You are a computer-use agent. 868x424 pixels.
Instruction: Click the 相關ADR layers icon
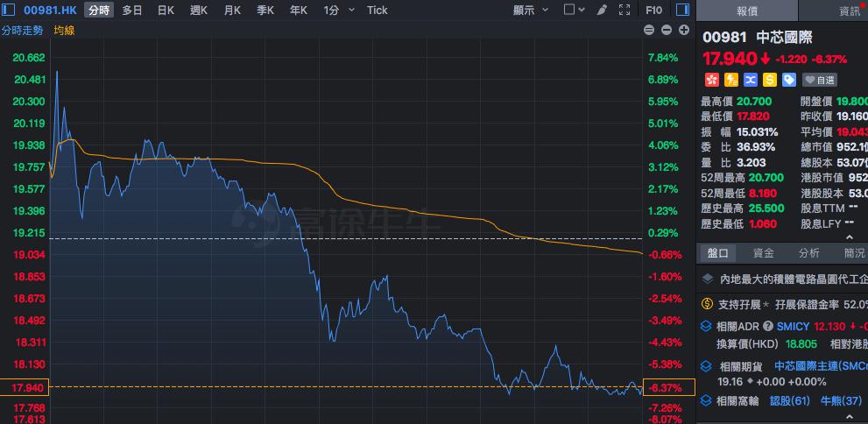click(x=706, y=327)
